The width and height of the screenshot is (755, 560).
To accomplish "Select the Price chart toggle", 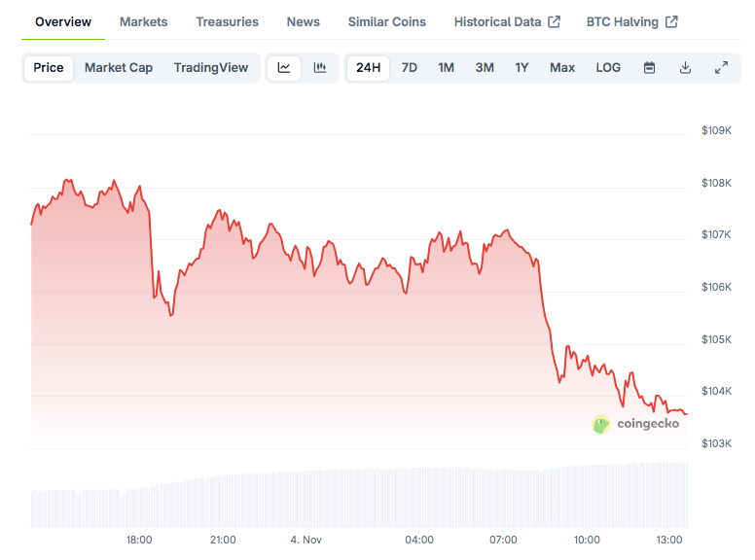I will point(49,68).
